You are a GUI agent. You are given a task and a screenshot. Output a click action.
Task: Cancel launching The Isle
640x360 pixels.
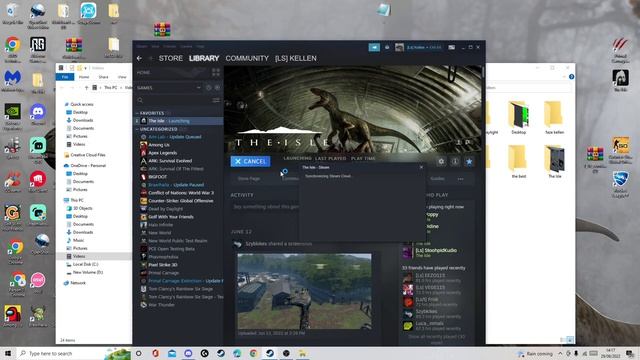click(x=250, y=162)
